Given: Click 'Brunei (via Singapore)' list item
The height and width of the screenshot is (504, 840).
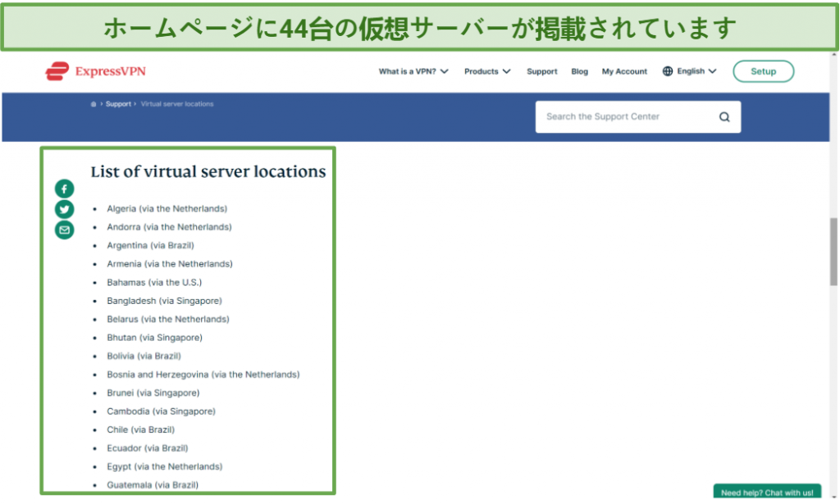Looking at the screenshot, I should (x=153, y=393).
